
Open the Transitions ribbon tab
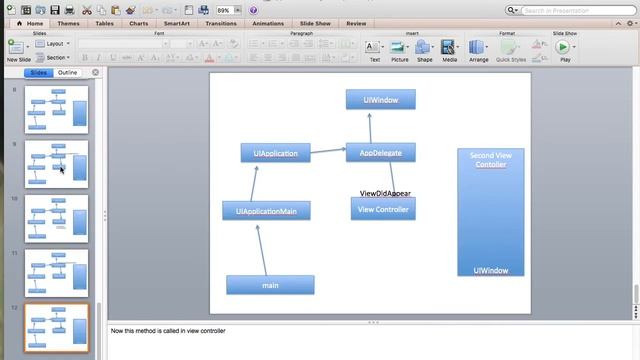tap(221, 24)
